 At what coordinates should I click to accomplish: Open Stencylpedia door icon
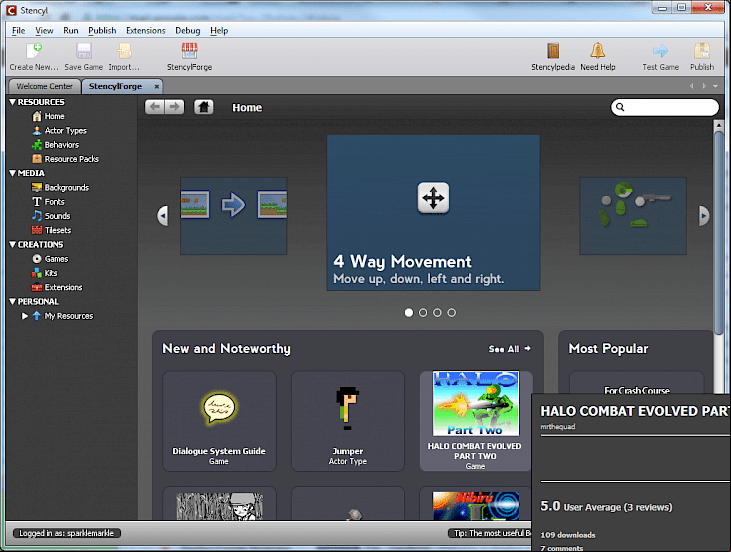553,50
